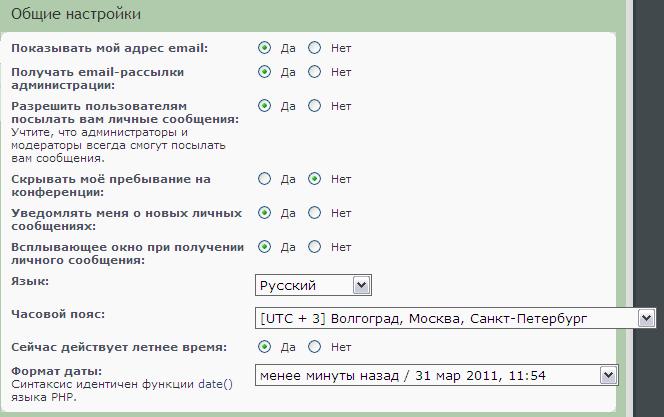Screen dimensions: 664x417
Task: Choose 'Да' for Получать email-рассылки администрации
Action: (265, 72)
